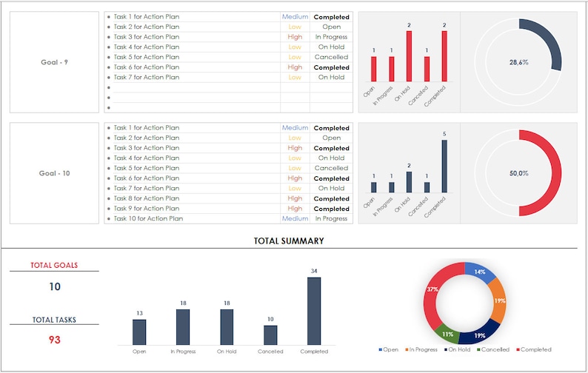Select the navy 19% donut segment
This screenshot has width=588, height=373.
(479, 335)
